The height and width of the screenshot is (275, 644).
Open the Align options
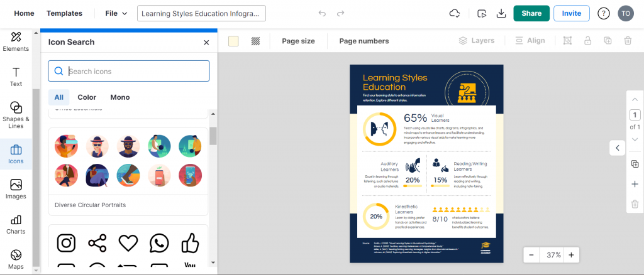(530, 41)
